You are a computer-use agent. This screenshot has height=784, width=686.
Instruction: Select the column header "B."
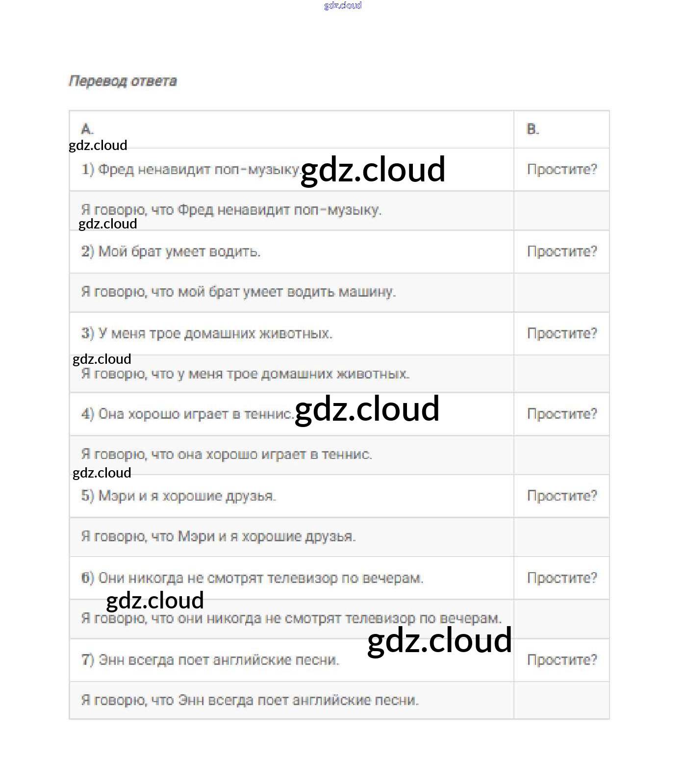pyautogui.click(x=533, y=129)
